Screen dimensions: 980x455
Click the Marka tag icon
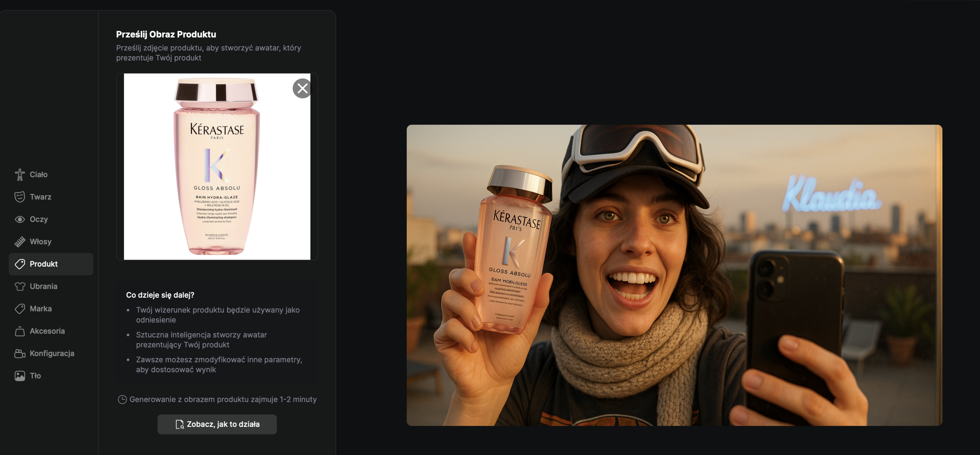tap(20, 309)
